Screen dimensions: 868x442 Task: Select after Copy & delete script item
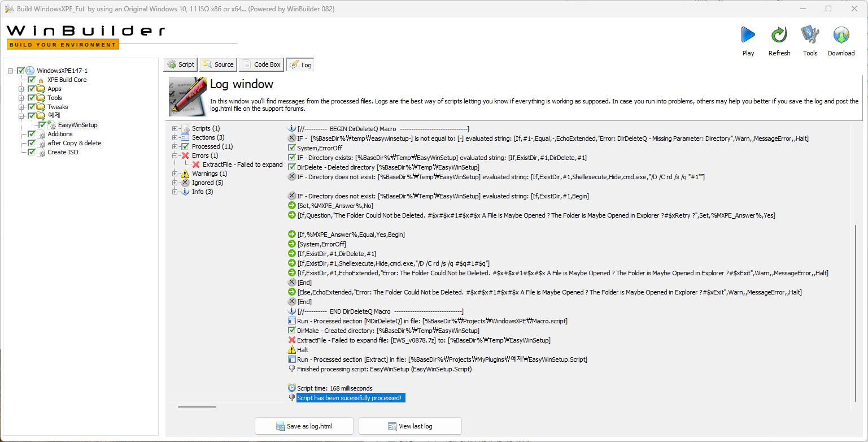pos(75,143)
